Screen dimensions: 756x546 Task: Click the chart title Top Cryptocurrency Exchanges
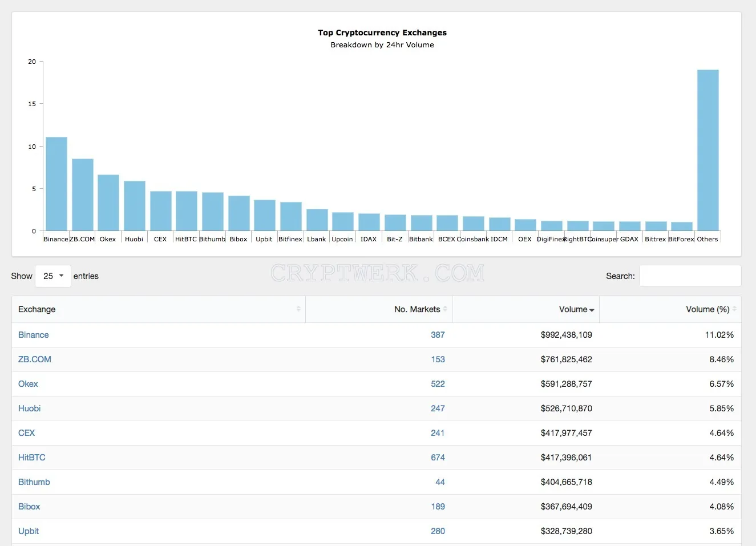tap(382, 33)
